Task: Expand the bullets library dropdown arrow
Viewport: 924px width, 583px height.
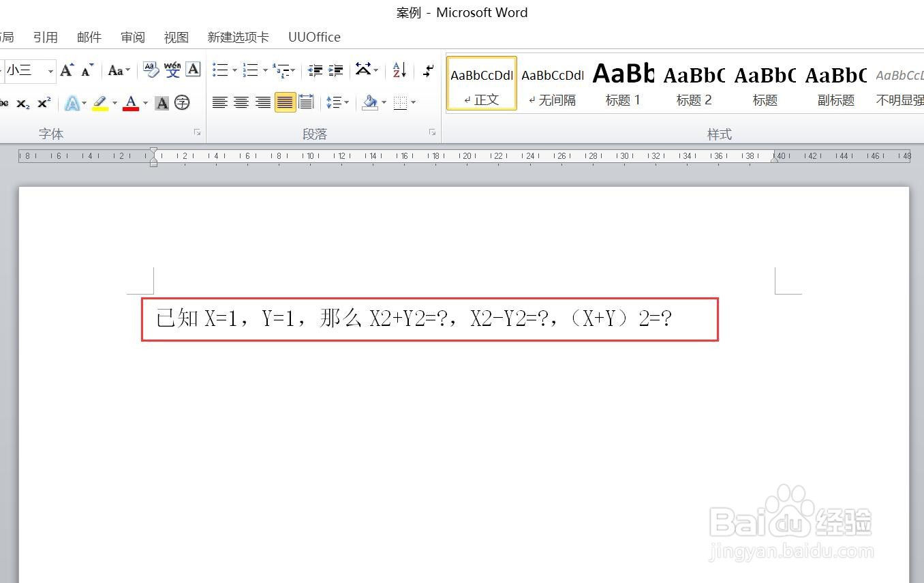Action: point(234,70)
